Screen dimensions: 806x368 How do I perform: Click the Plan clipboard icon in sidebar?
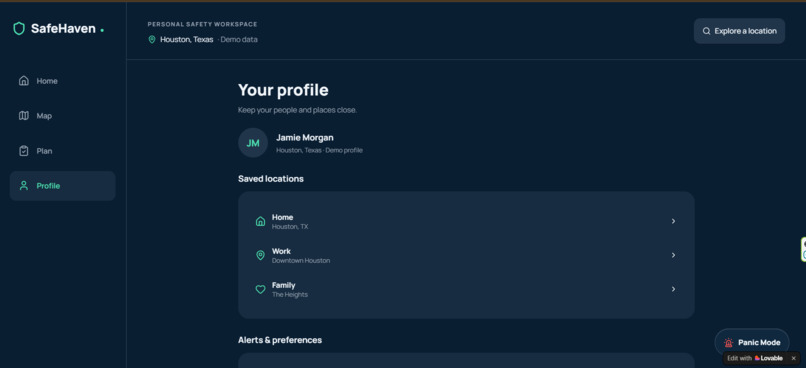[24, 151]
